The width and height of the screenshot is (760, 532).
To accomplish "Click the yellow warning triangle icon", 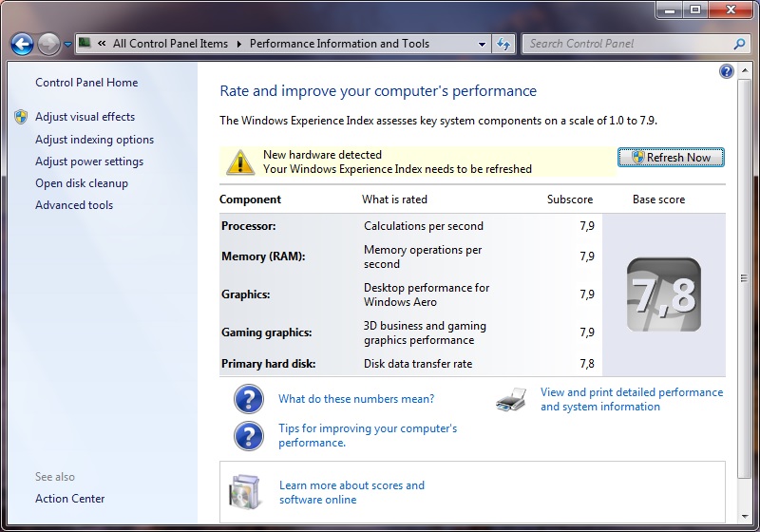I will (x=240, y=161).
